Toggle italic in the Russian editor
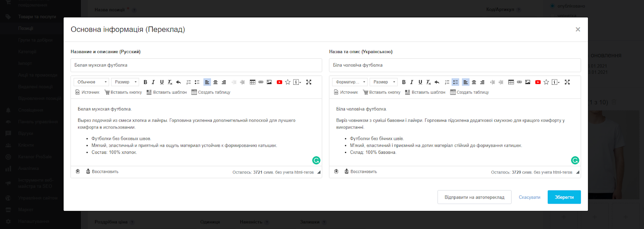644x229 pixels. point(153,82)
